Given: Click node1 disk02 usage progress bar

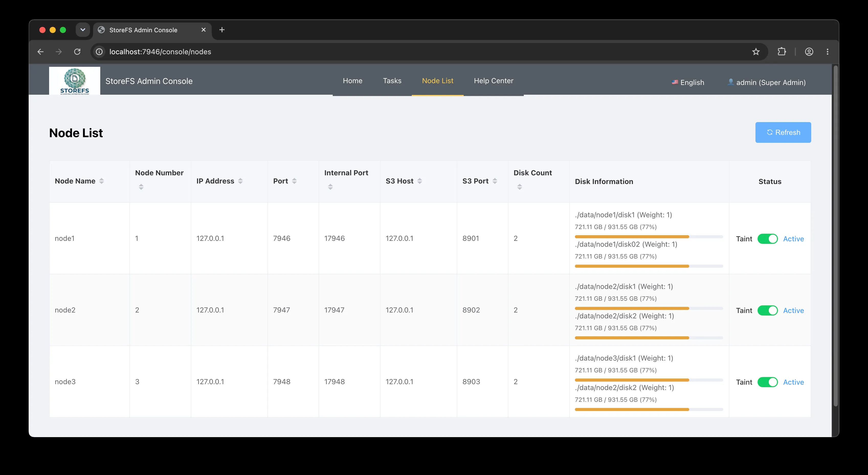Looking at the screenshot, I should [x=649, y=266].
